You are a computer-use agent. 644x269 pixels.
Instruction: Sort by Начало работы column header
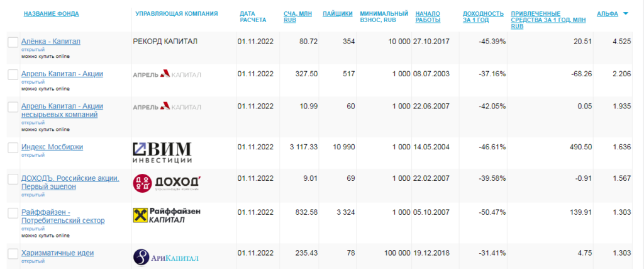click(428, 17)
